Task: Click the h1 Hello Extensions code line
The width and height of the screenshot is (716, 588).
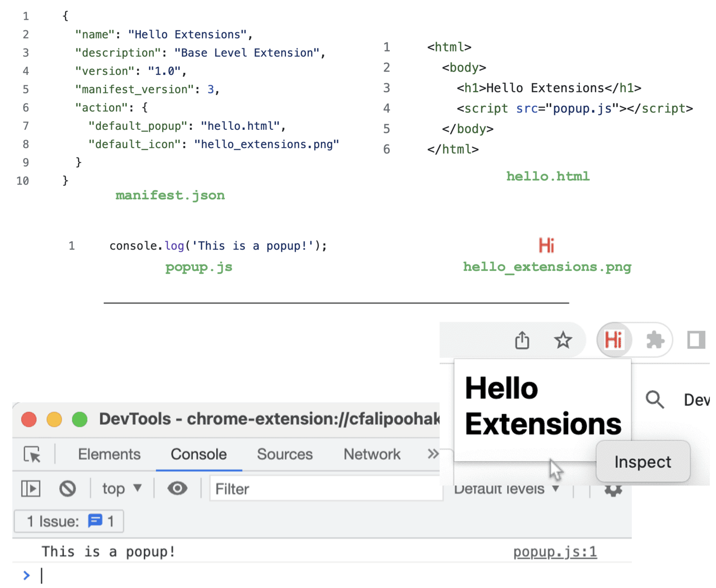Action: click(x=549, y=88)
